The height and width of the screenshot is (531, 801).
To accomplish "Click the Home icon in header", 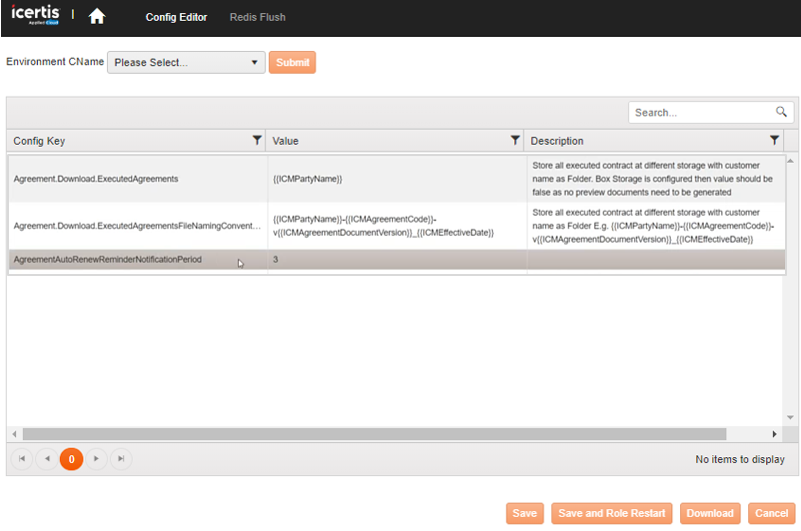I will (x=97, y=17).
